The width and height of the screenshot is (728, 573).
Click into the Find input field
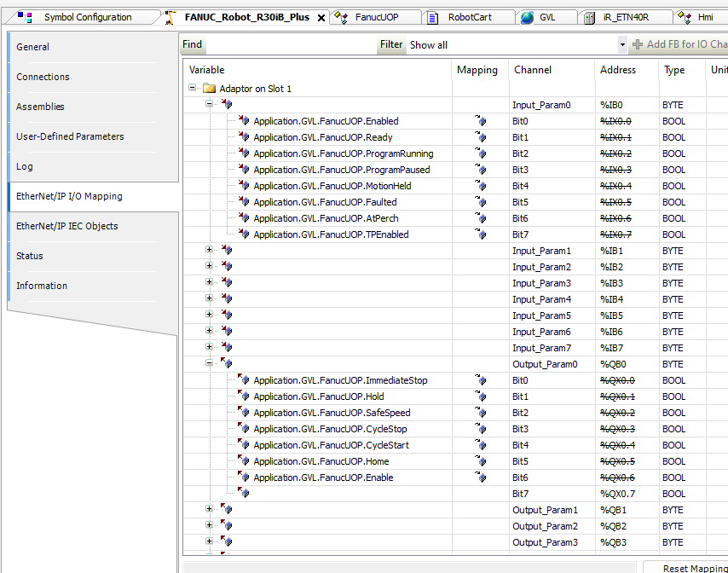(290, 44)
